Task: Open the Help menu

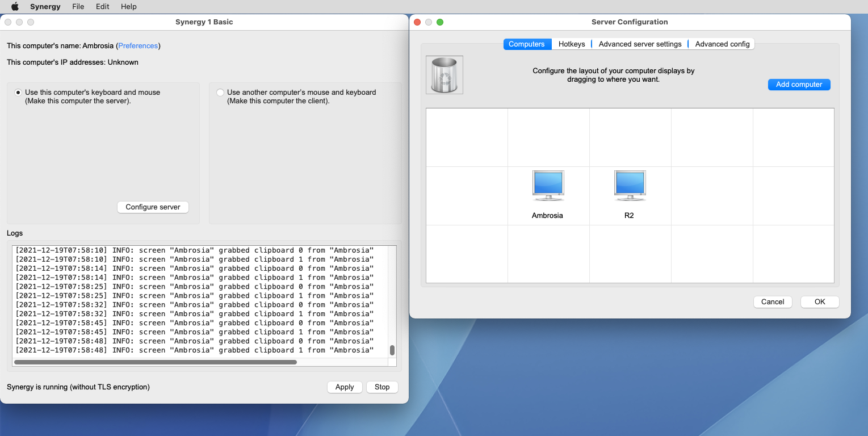Action: point(129,7)
